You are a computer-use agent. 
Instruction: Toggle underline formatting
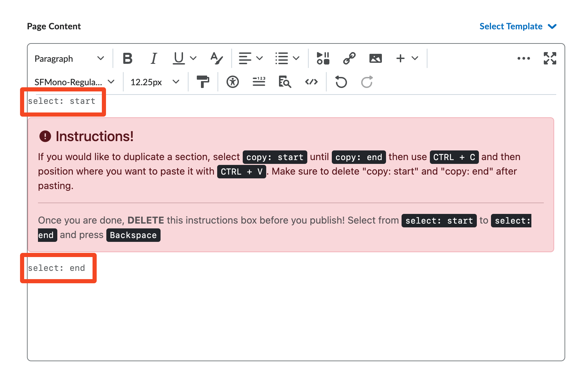tap(179, 58)
